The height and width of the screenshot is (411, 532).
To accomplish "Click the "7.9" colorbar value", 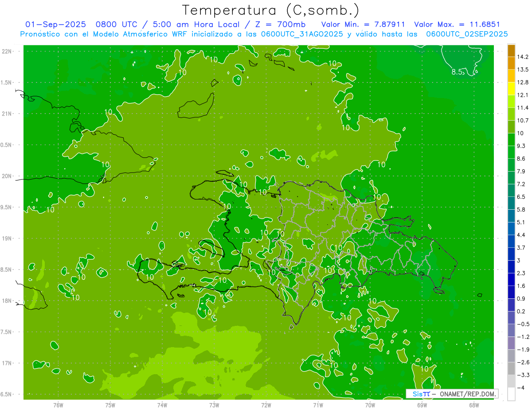I will coord(521,171).
